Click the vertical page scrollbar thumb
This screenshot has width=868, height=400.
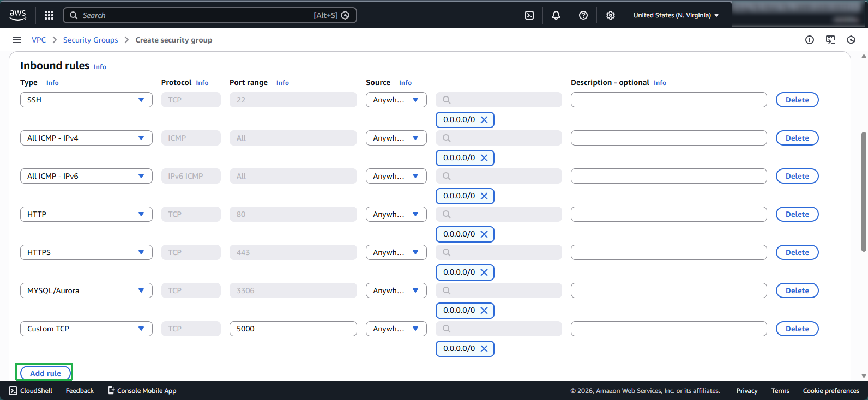click(864, 192)
